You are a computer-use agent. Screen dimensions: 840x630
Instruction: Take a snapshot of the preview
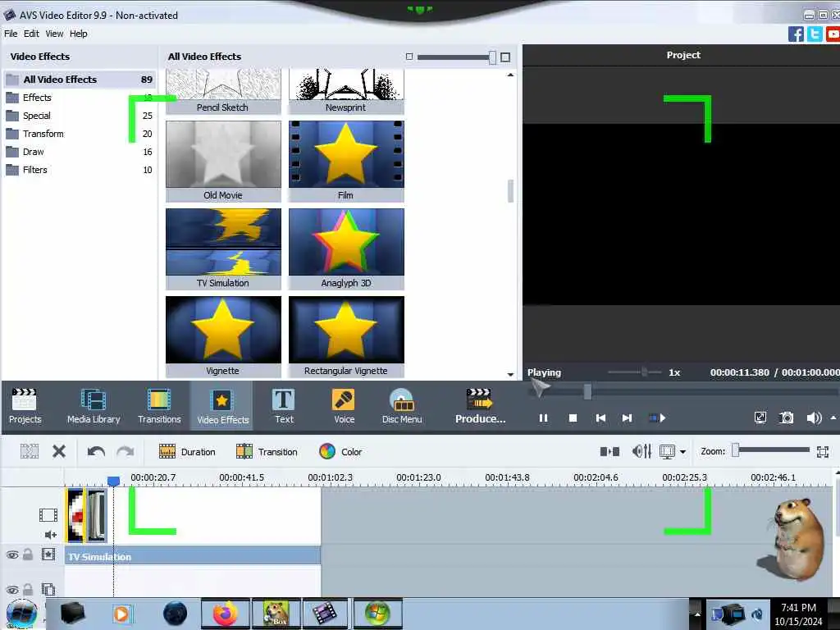point(787,418)
